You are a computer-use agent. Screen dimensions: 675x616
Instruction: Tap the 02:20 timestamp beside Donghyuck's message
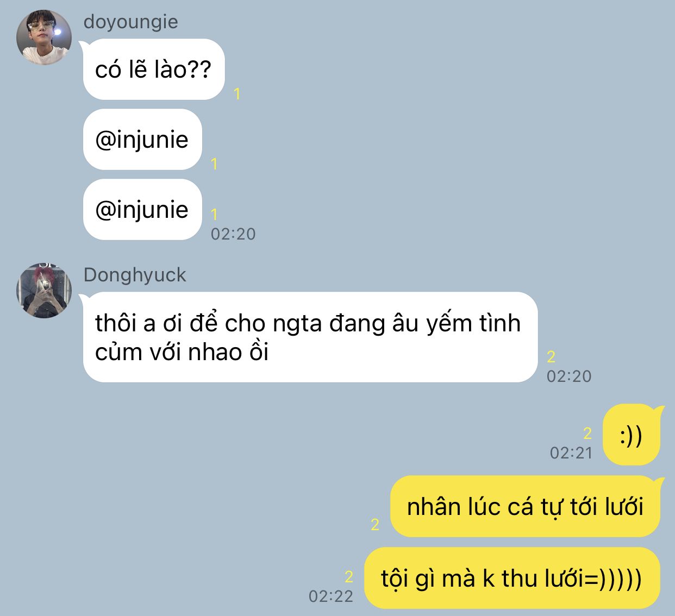click(569, 376)
